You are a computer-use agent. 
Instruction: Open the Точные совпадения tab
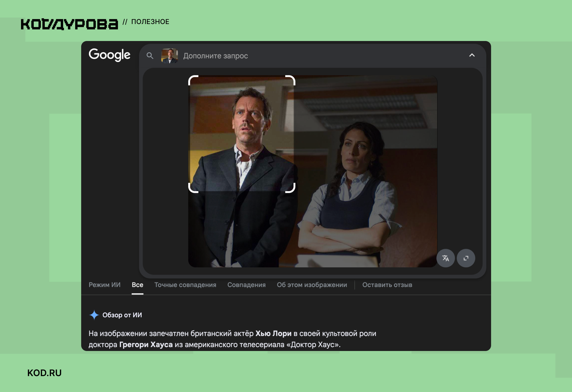point(185,285)
